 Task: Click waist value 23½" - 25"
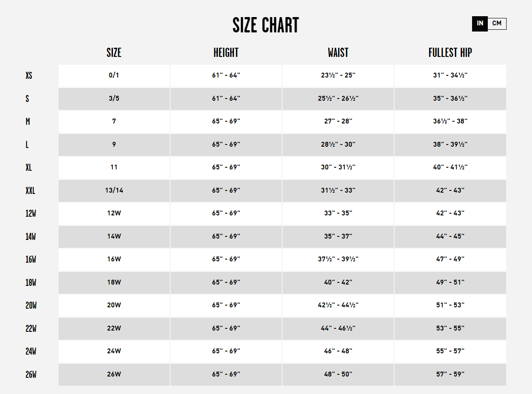(x=338, y=76)
